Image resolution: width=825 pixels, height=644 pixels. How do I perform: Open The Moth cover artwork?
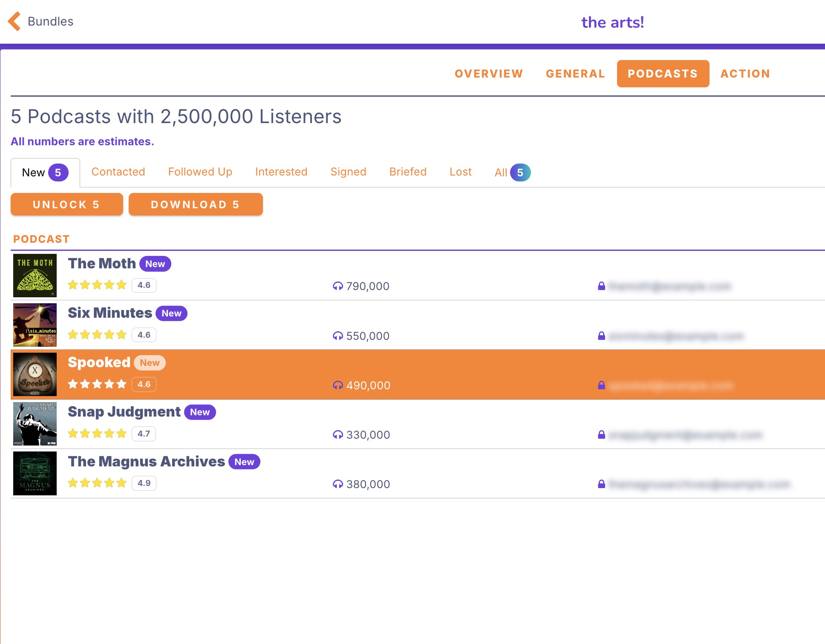(35, 276)
